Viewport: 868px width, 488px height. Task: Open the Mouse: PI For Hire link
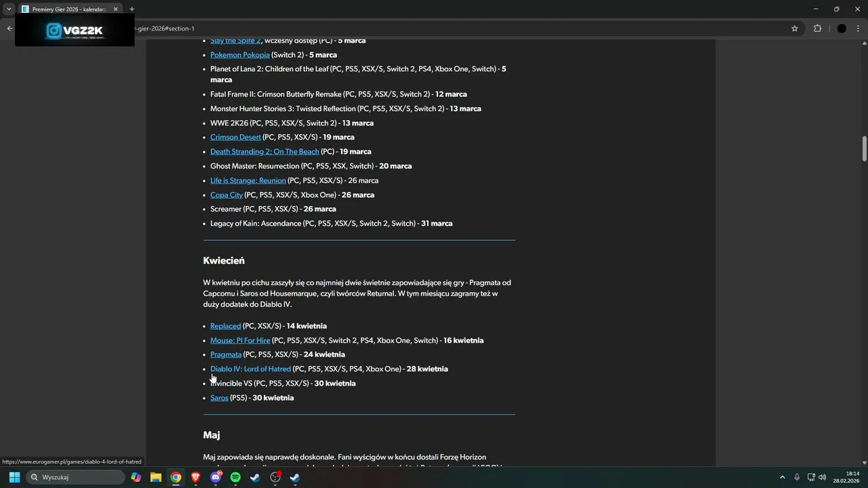pos(240,340)
